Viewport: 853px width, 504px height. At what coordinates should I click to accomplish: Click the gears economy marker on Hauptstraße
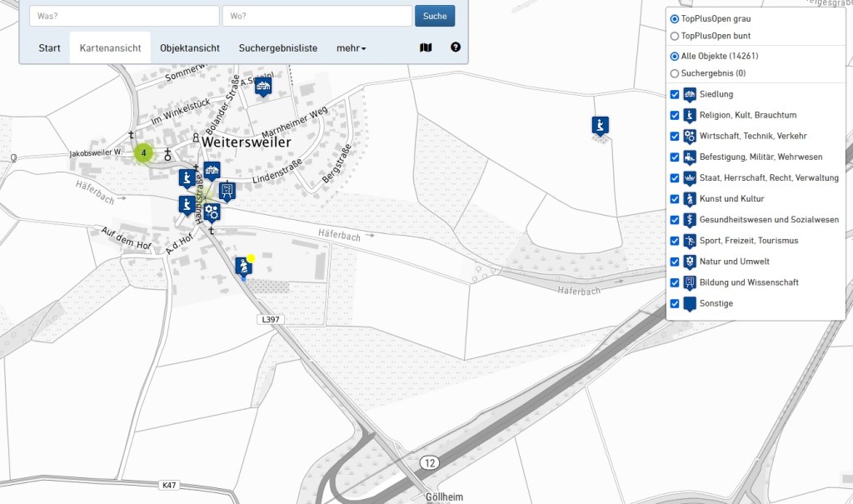click(x=212, y=211)
